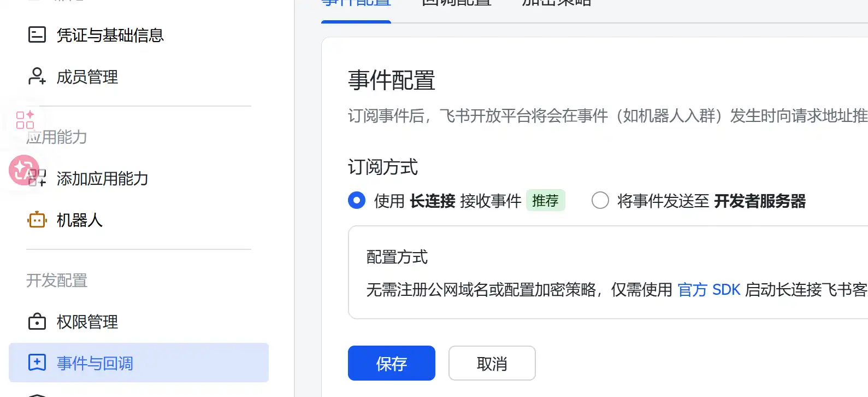Click the 成员管理 person-add icon

36,77
